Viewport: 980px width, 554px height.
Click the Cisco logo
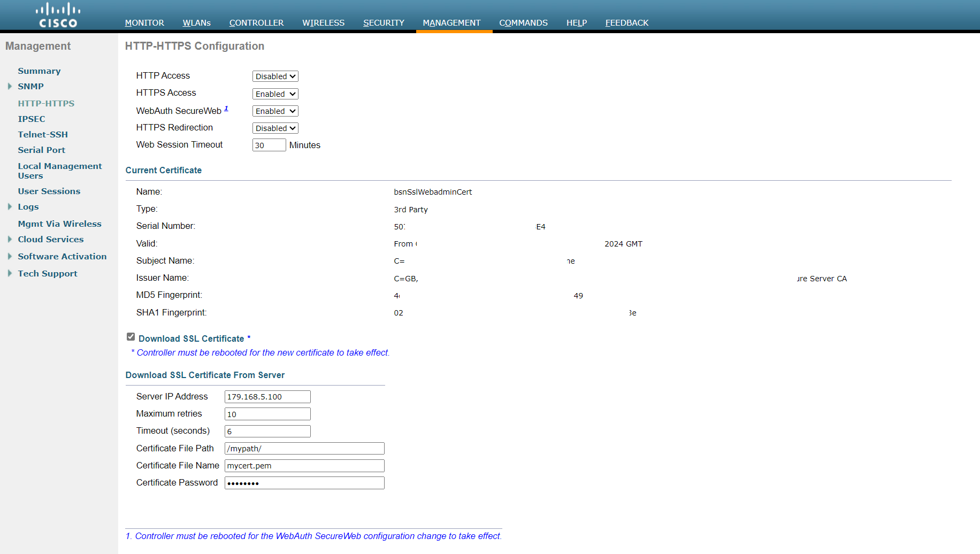(x=58, y=16)
